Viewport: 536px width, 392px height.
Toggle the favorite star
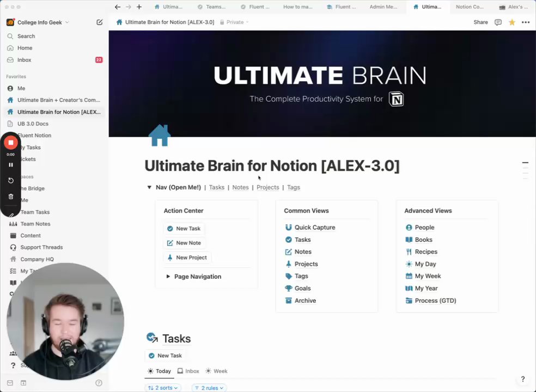511,22
